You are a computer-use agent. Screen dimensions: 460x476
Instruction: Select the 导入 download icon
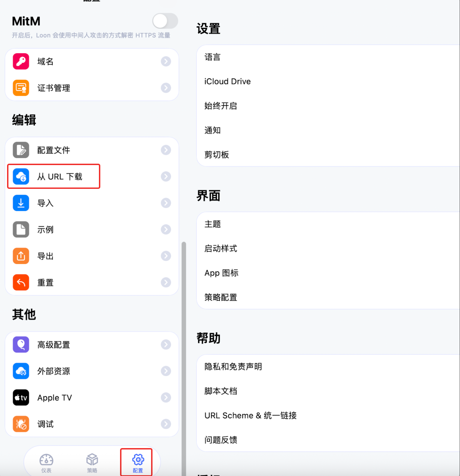[x=21, y=203]
